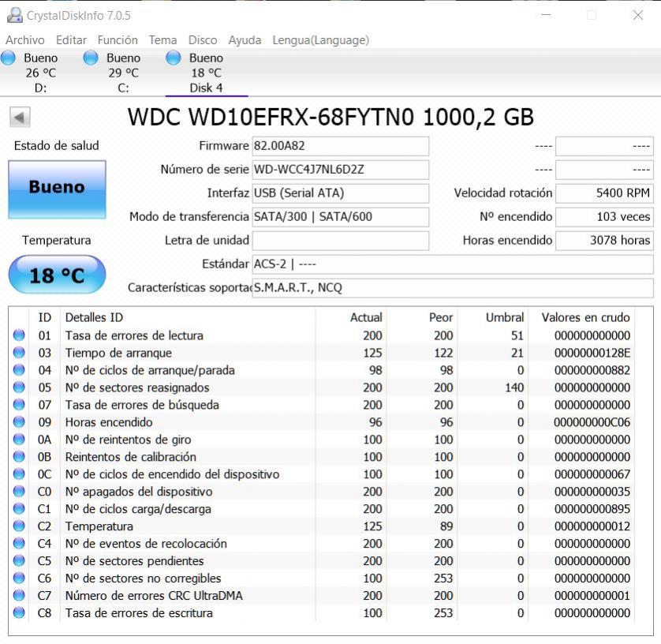Click the transfer mode field SATA/300 | SATA/600
This screenshot has width=661, height=644.
coord(341,217)
